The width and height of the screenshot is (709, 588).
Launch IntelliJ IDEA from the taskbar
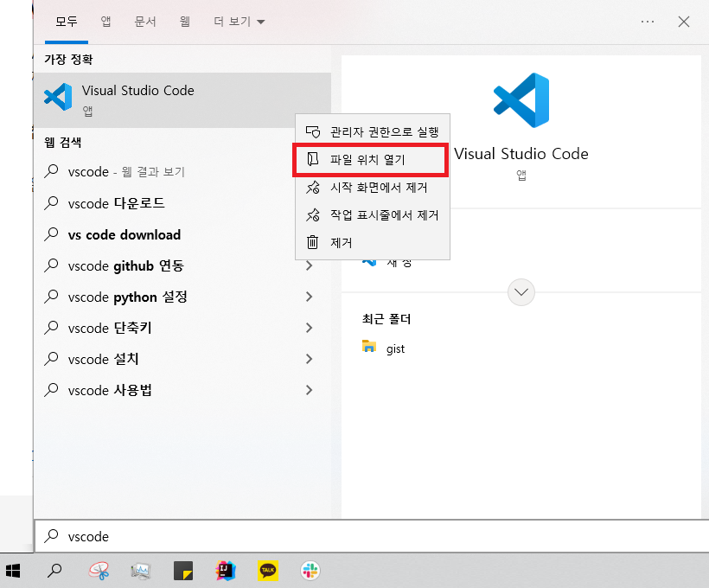pos(226,571)
